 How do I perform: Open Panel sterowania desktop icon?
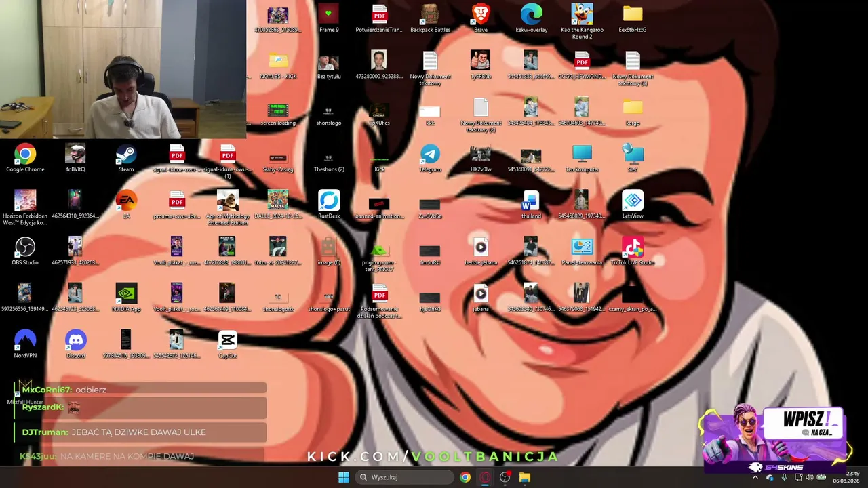coord(582,251)
